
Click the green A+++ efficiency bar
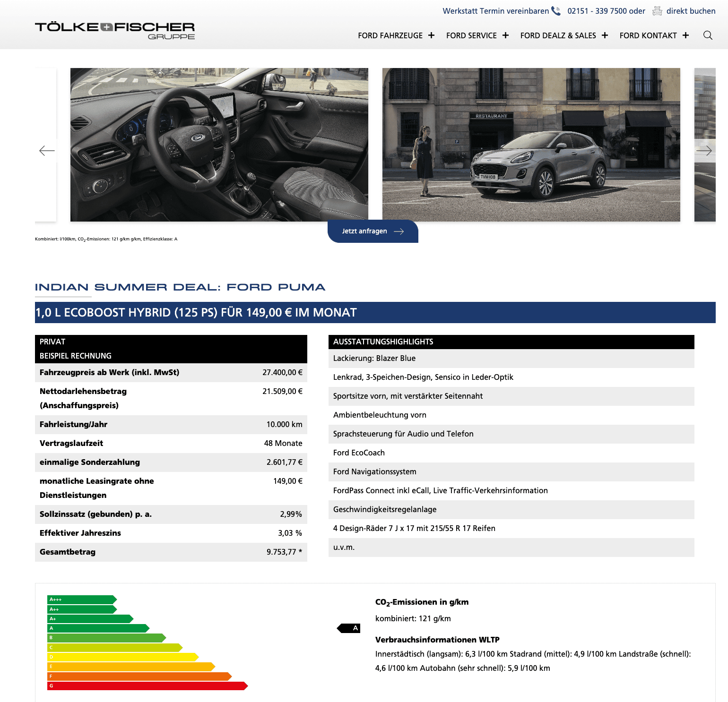[82, 599]
